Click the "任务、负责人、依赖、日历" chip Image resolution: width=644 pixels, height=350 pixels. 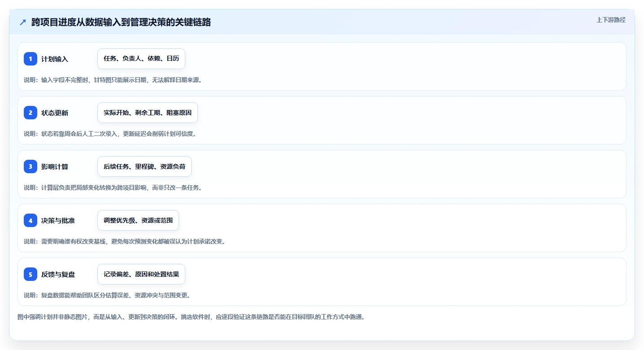(x=141, y=59)
